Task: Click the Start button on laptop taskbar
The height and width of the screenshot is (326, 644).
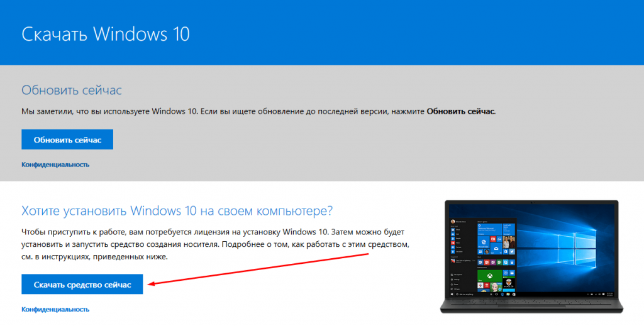Action: 452,294
